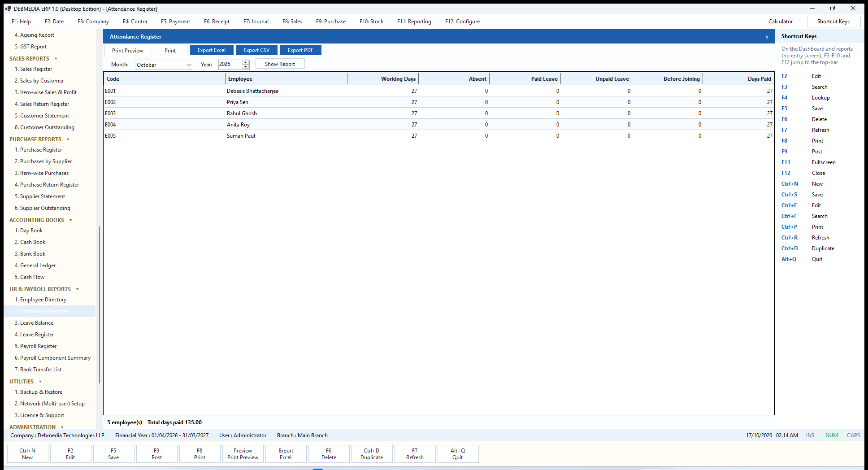Screen dimensions: 868x470
Task: Click the Year input field showing 2026
Action: click(230, 65)
